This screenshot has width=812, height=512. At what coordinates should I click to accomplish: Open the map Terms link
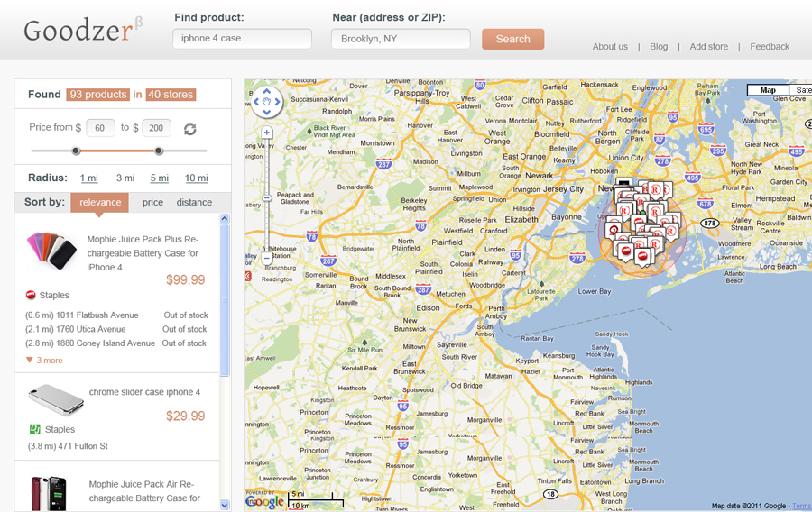tap(802, 506)
